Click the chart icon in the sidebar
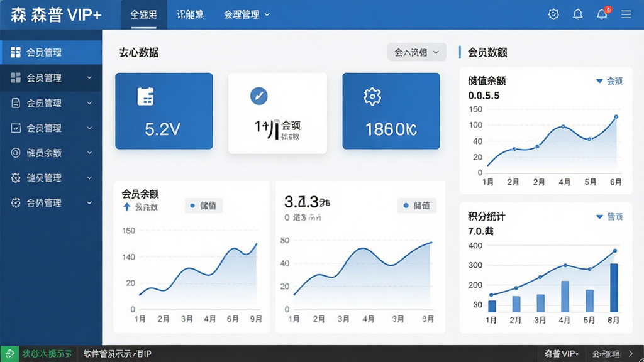This screenshot has height=362, width=644. point(16,128)
